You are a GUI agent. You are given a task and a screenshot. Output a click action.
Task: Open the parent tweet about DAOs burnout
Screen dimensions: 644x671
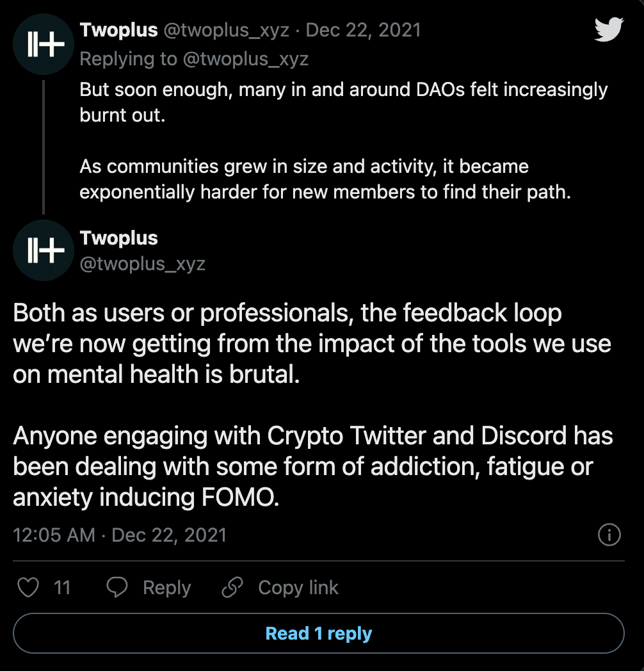(343, 140)
